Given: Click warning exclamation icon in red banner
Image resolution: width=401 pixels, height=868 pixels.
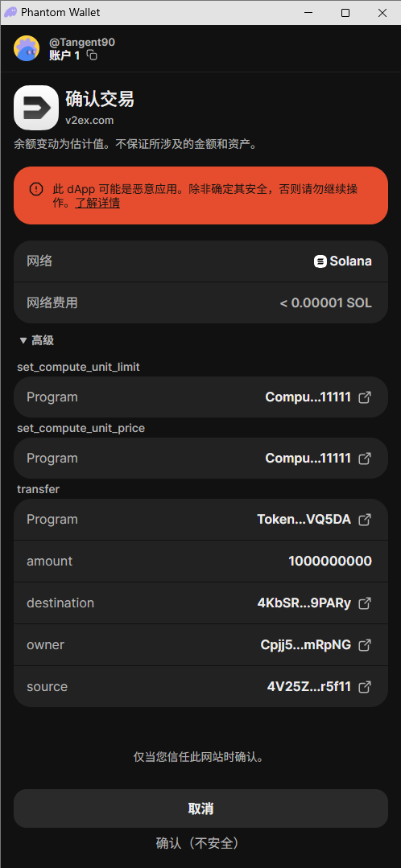Looking at the screenshot, I should click(36, 189).
